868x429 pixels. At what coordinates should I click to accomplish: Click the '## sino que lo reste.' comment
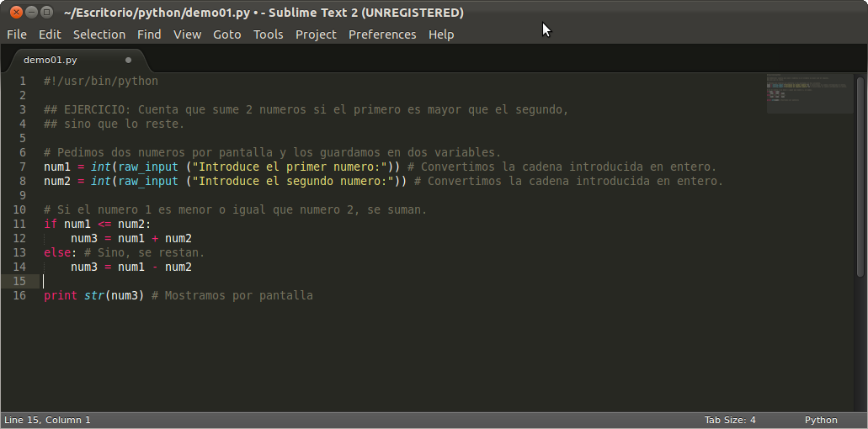(x=114, y=124)
